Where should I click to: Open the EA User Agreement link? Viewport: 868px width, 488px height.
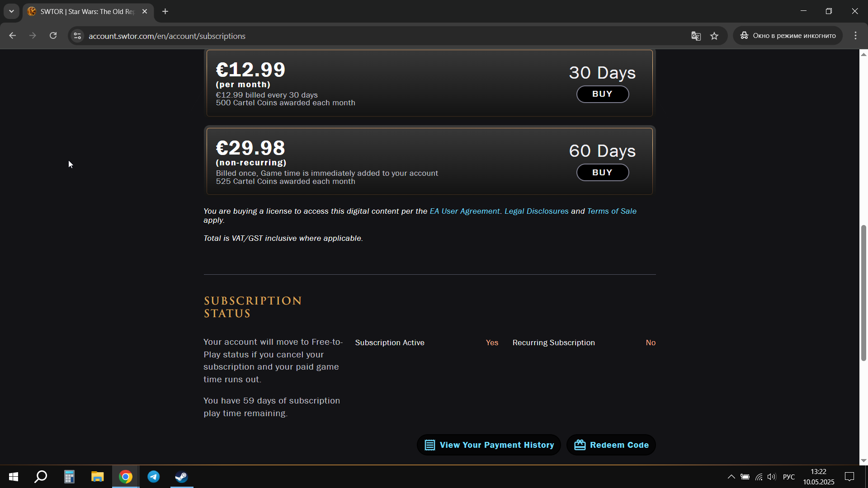[x=464, y=211]
